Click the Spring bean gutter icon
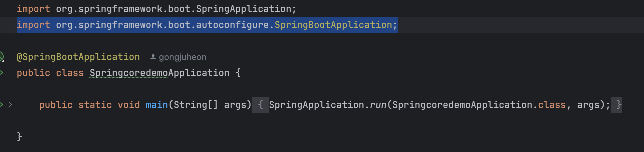This screenshot has height=152, width=644. [1, 57]
